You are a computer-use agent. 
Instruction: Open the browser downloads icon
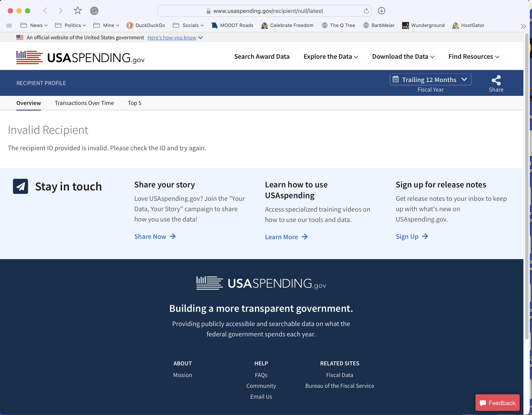[x=381, y=11]
